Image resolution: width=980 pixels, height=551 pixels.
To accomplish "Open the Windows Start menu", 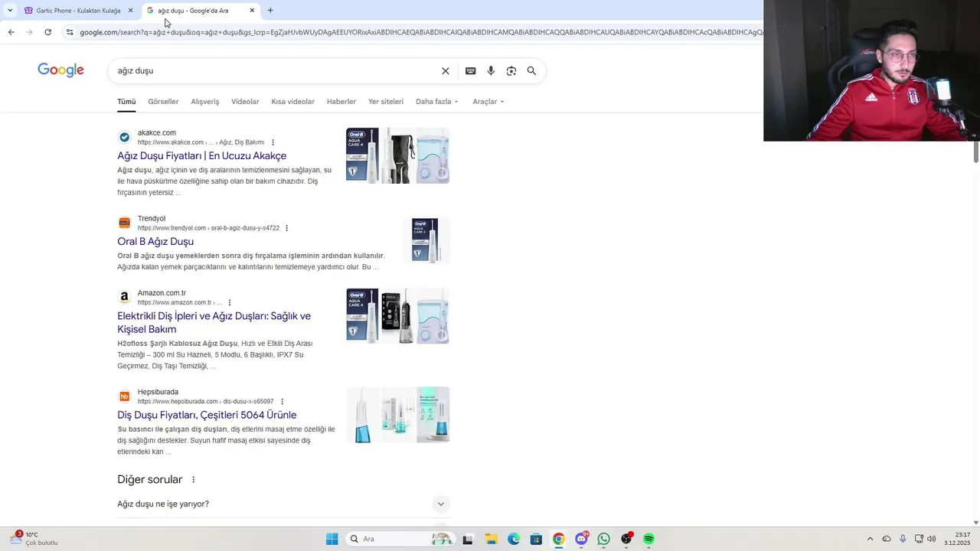I will coord(332,539).
